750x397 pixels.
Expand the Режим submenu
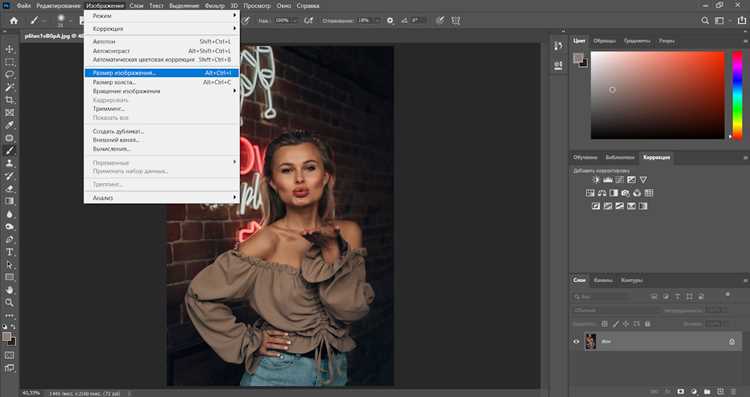pos(162,16)
